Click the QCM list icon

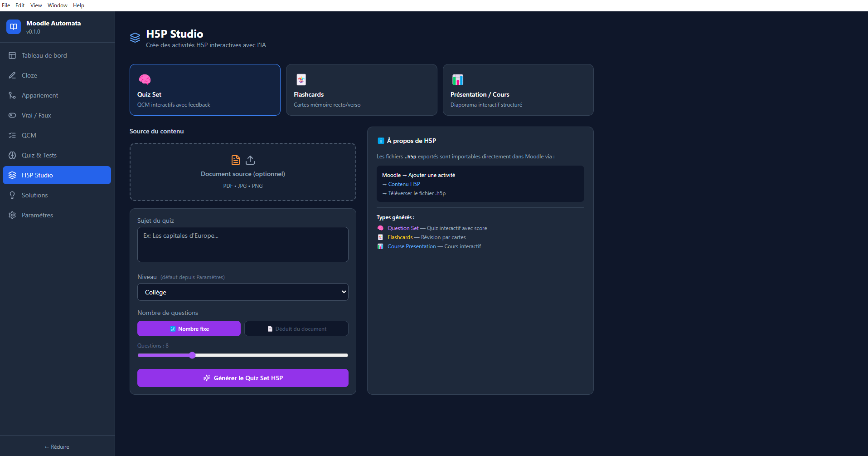pyautogui.click(x=12, y=135)
